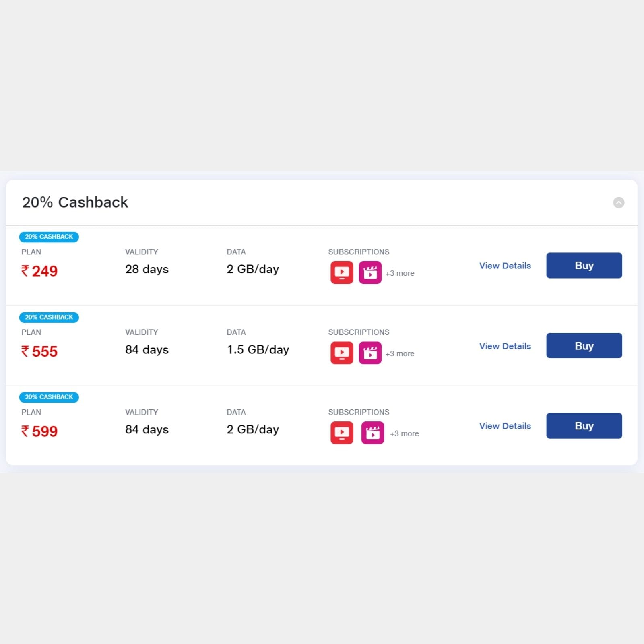Click the pink JioCinema icon in ₹599 plan
This screenshot has width=644, height=644.
(x=373, y=433)
